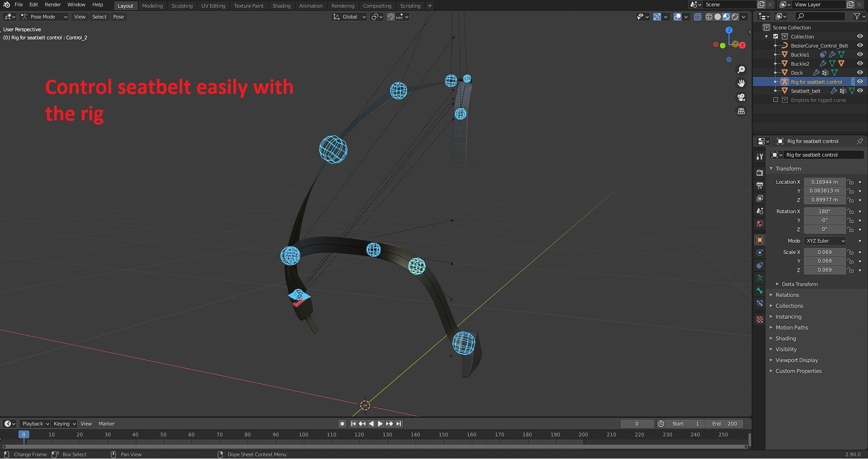The height and width of the screenshot is (459, 868).
Task: Toggle X-ray in the viewport header
Action: pyautogui.click(x=698, y=17)
